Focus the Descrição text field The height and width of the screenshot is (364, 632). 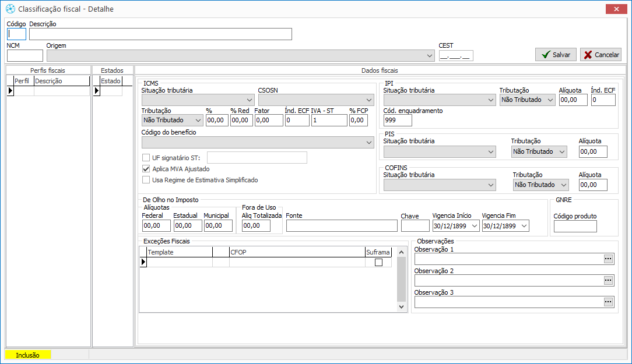[x=160, y=34]
